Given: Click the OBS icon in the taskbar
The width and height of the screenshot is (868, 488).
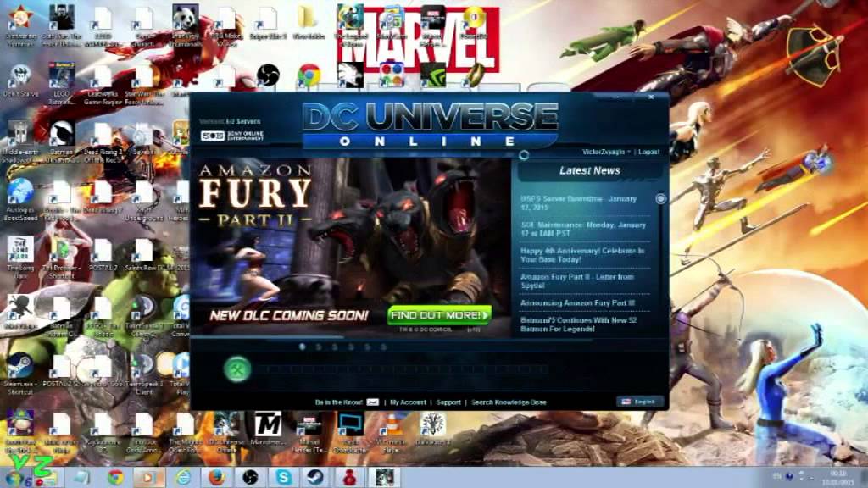Looking at the screenshot, I should pos(250,477).
